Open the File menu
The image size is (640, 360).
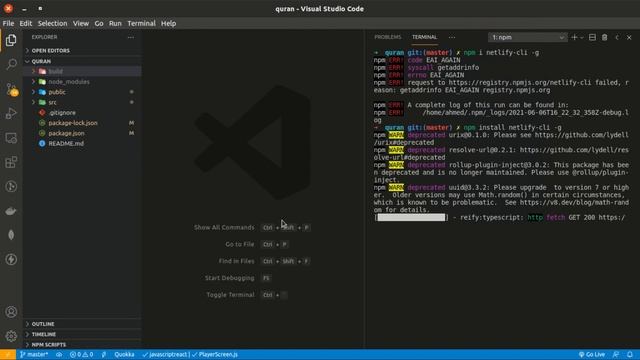8,23
